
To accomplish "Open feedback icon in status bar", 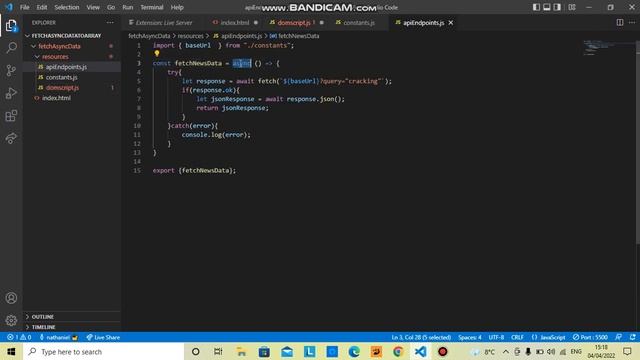I will click(x=619, y=338).
